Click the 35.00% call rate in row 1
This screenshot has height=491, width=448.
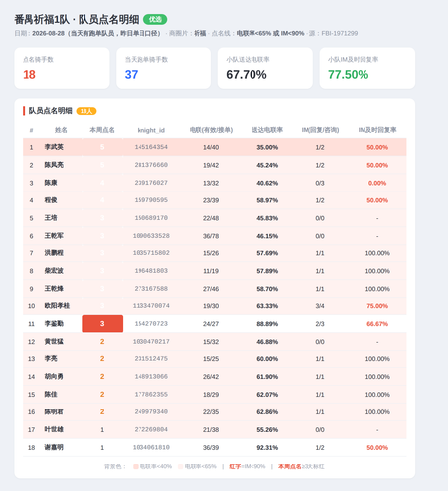click(267, 147)
